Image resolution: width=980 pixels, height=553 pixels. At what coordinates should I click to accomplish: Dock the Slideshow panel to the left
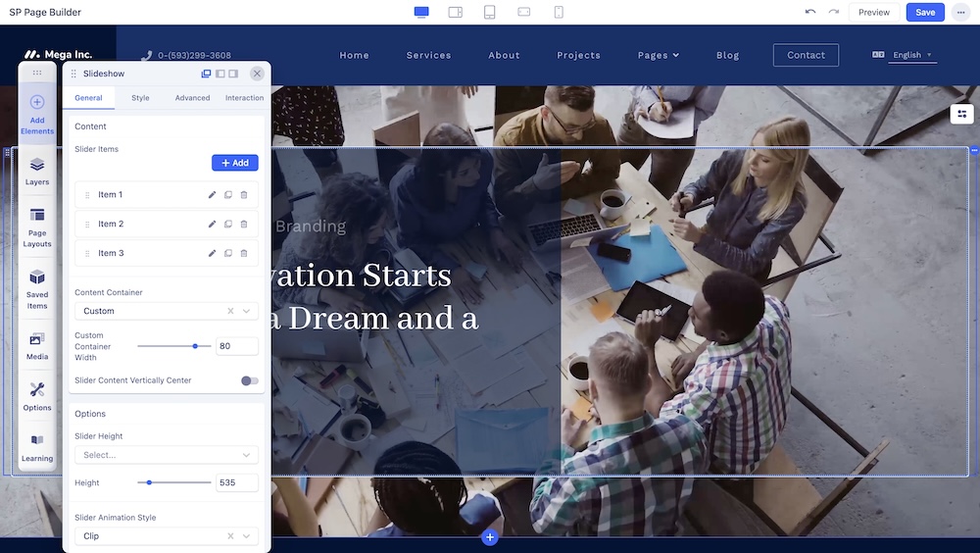coord(220,74)
